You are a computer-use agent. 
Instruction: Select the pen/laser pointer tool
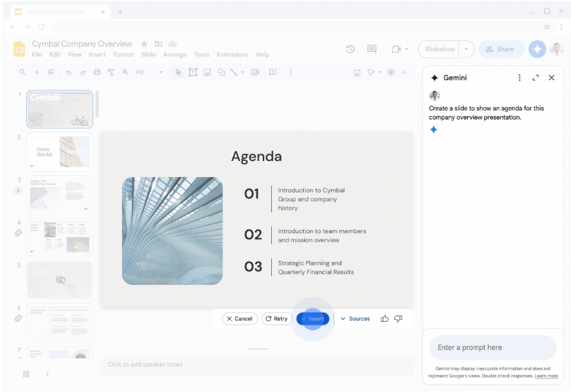click(371, 72)
